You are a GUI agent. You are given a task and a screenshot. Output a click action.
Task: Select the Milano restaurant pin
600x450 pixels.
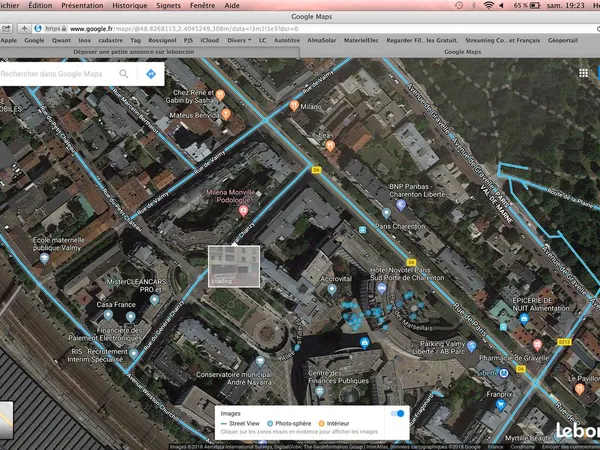coord(294,105)
